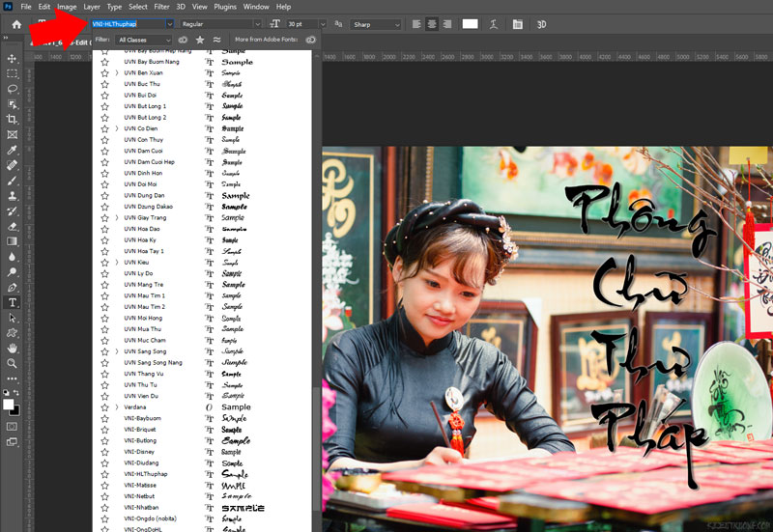Screen dimensions: 773x532
Task: Open the Window menu
Action: (256, 7)
